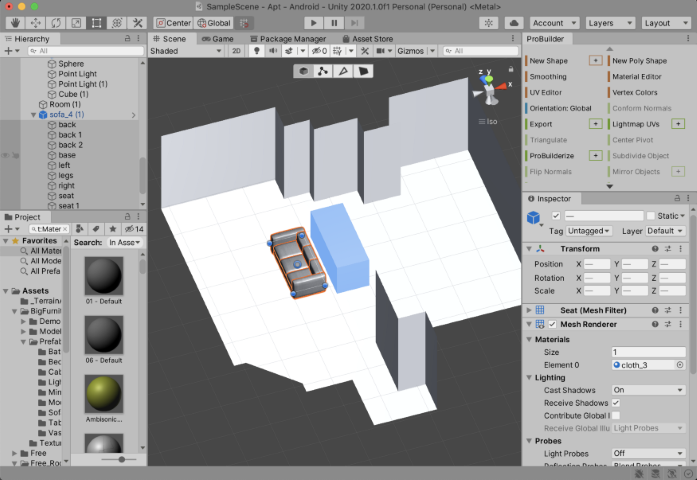Select the Rotate tool
Viewport: 697px width, 480px height.
point(54,22)
